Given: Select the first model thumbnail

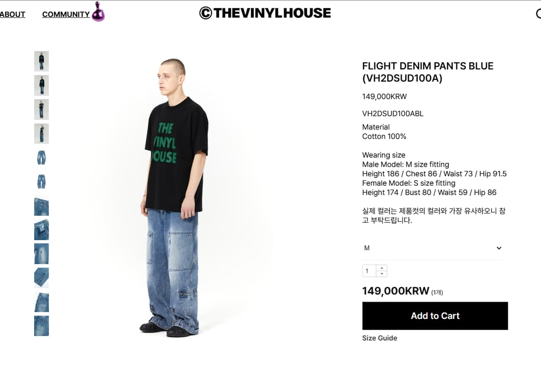Looking at the screenshot, I should pos(41,61).
